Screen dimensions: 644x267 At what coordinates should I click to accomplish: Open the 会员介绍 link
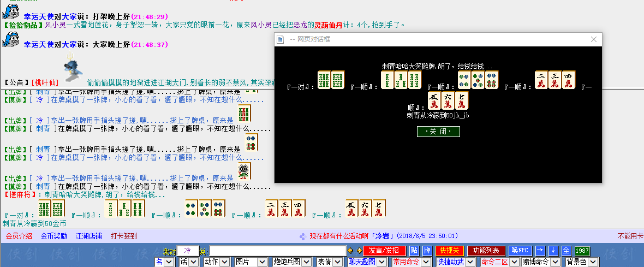(19, 236)
